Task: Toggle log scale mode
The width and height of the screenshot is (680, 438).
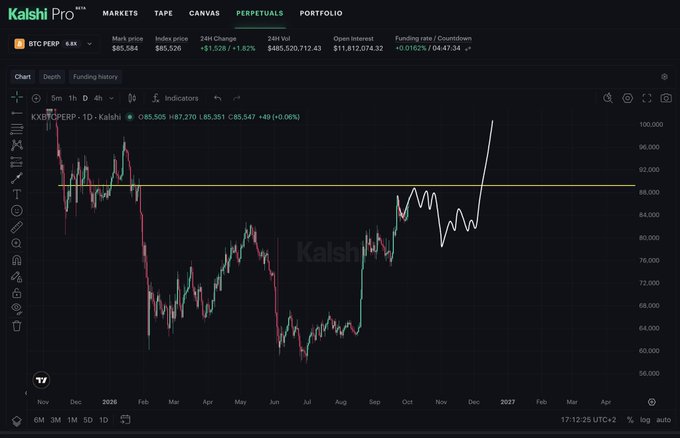Action: [x=645, y=420]
